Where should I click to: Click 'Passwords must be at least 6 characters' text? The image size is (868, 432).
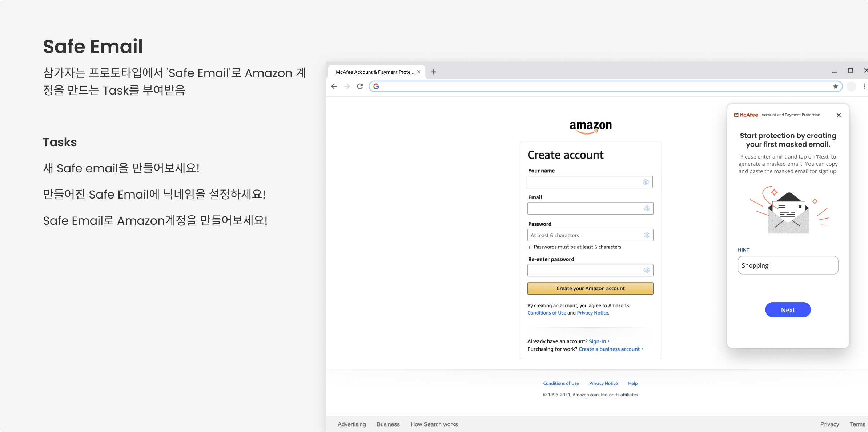click(x=578, y=247)
